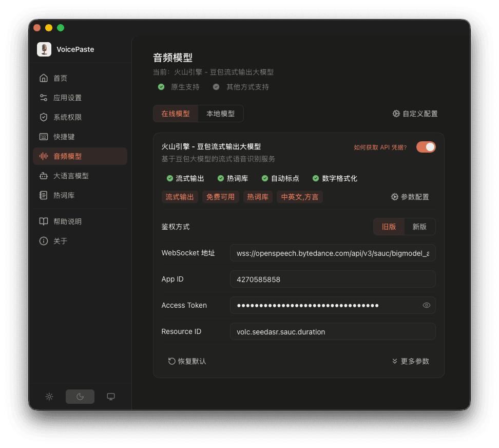Reveal Access Token with eye icon
This screenshot has width=499, height=448.
(427, 305)
